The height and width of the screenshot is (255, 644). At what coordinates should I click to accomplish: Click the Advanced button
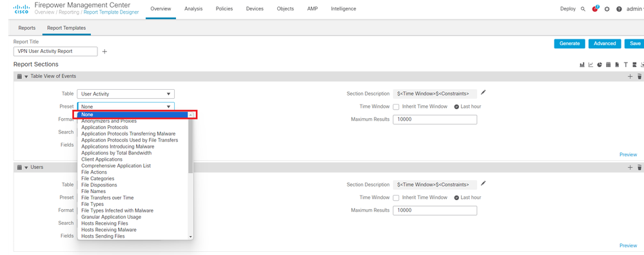pos(605,44)
